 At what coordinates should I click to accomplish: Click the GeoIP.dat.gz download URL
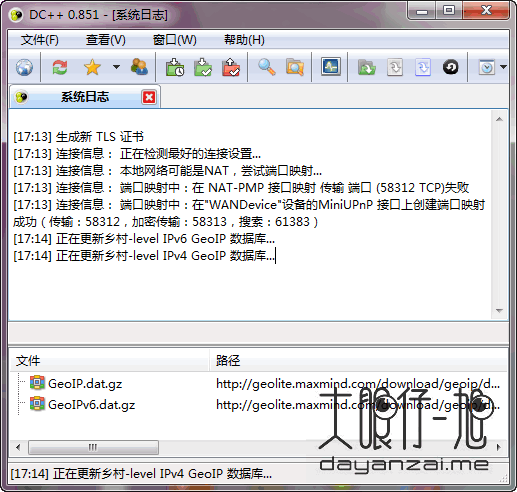(358, 384)
